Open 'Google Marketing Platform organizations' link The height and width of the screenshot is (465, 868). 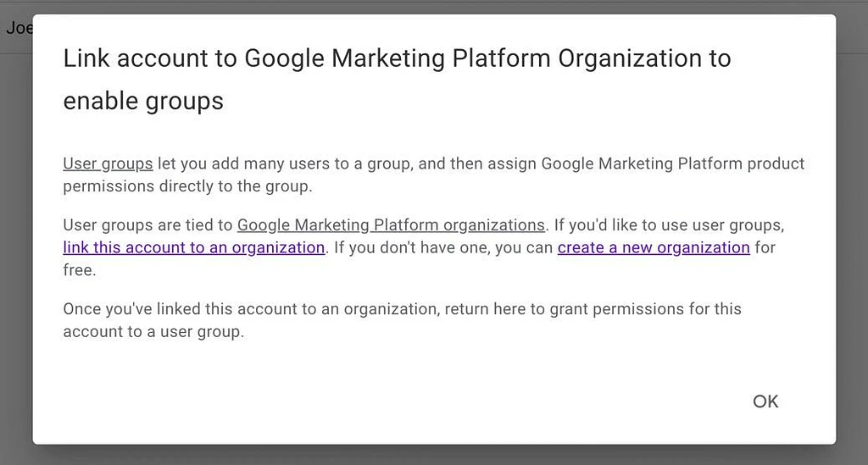tap(391, 225)
